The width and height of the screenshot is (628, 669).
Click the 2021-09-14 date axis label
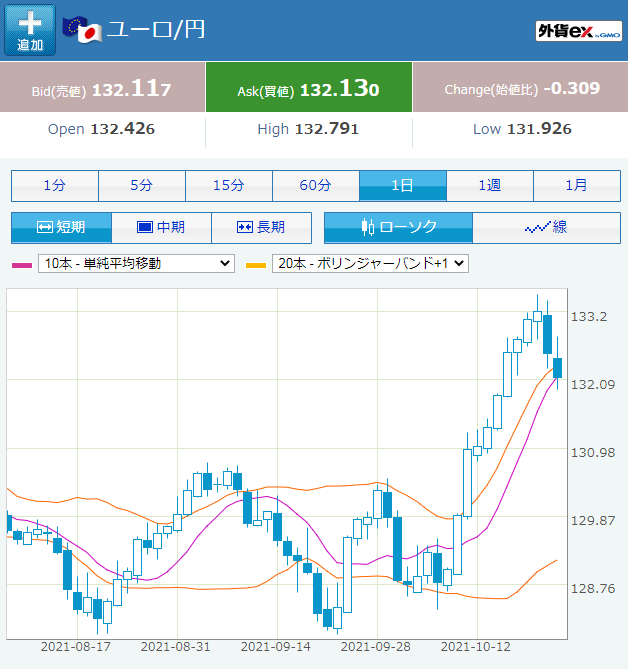coord(276,647)
